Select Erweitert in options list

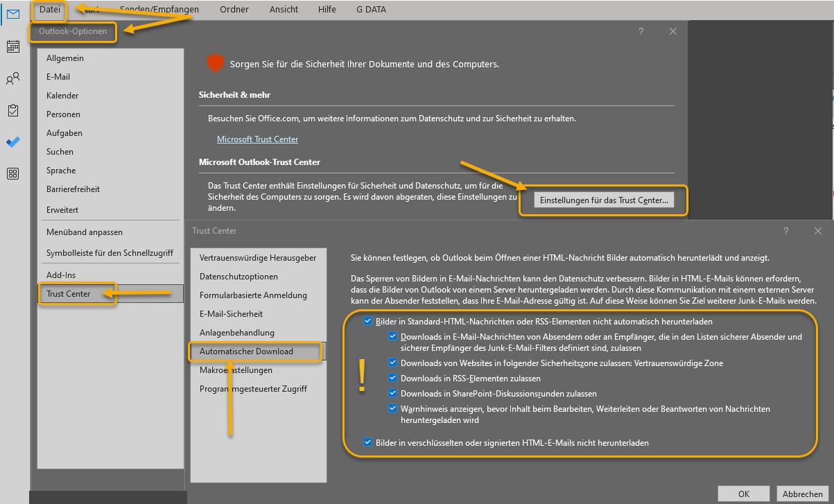tap(110, 210)
